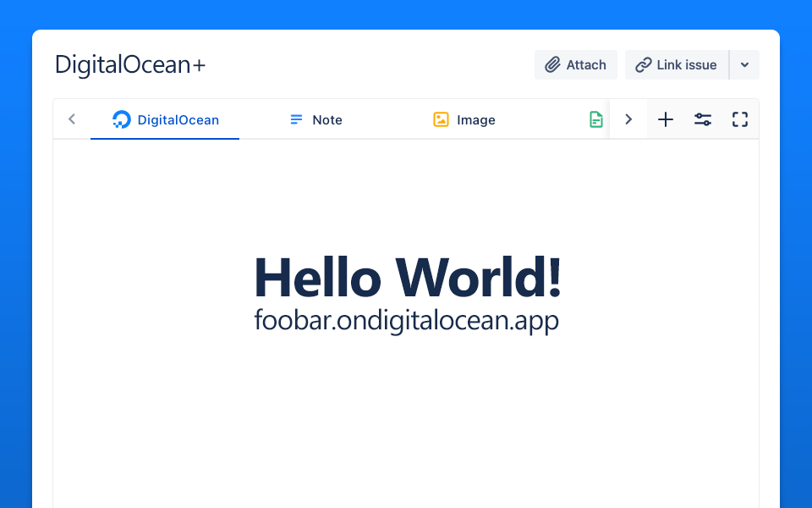
Task: Click the paperclip icon inside the Attach button
Action: click(x=553, y=64)
